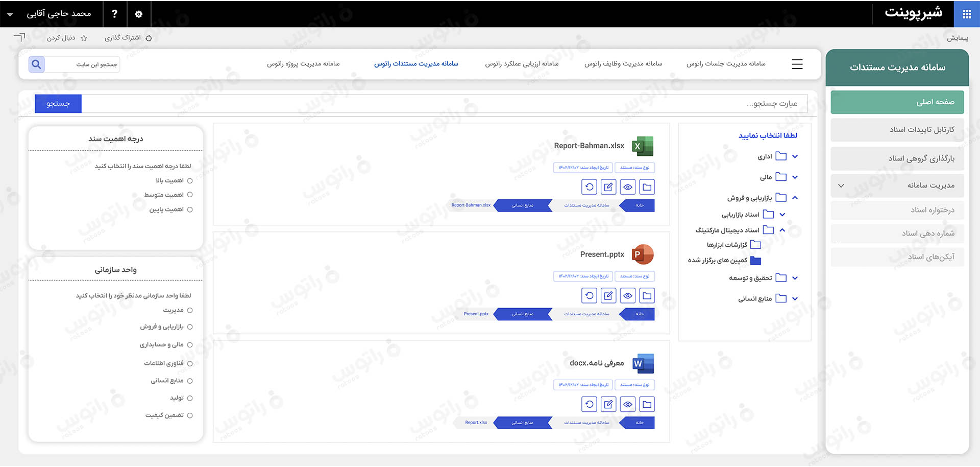Open the settings gear in top bar
This screenshot has width=980, height=467.
coord(139,14)
